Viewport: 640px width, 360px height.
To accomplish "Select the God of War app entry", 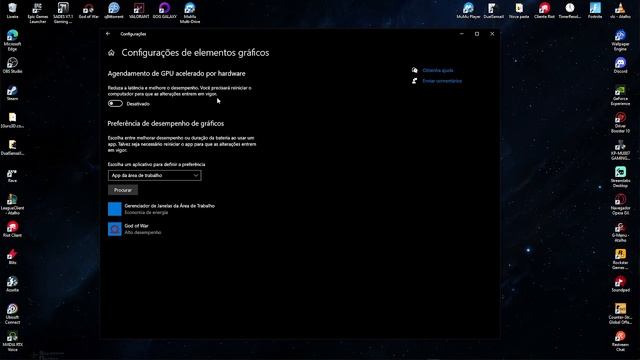I will click(x=135, y=229).
